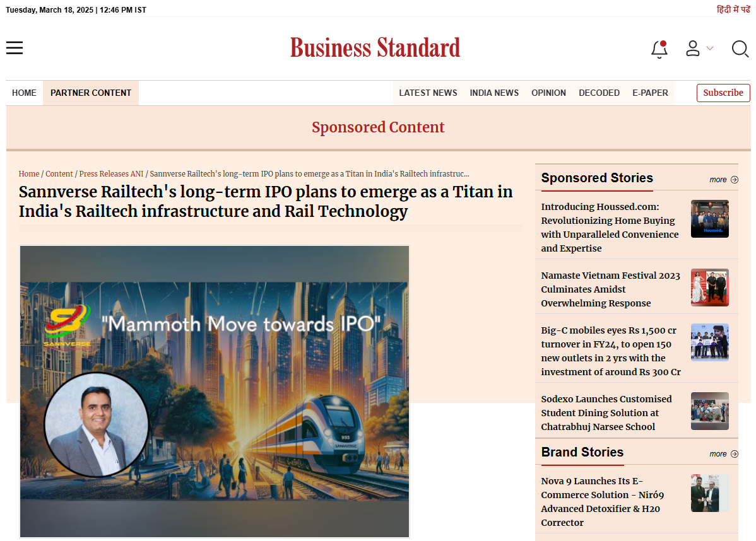Open notifications bell icon
This screenshot has height=541, width=756.
click(x=659, y=49)
